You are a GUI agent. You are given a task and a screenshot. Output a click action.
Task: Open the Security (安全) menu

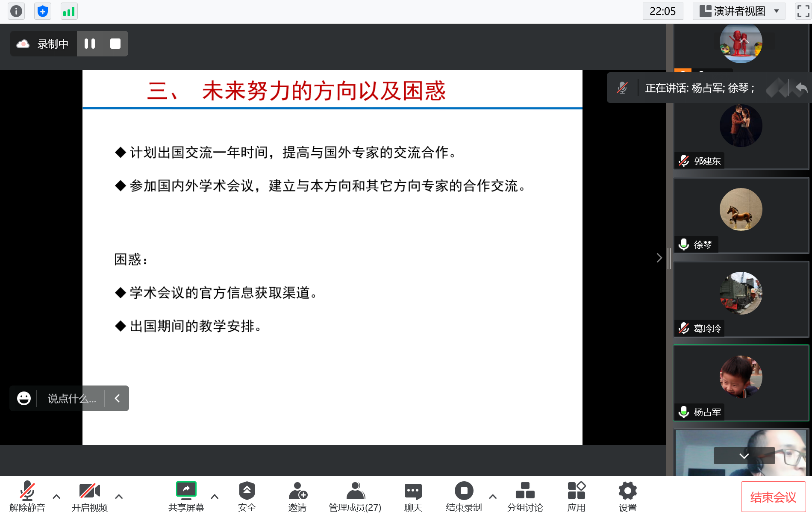247,496
